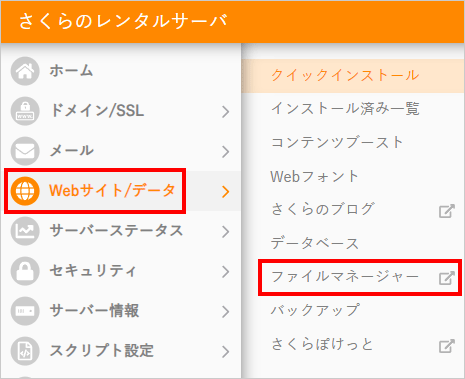Click external link icon beside ファイルマネージャー

tap(447, 278)
